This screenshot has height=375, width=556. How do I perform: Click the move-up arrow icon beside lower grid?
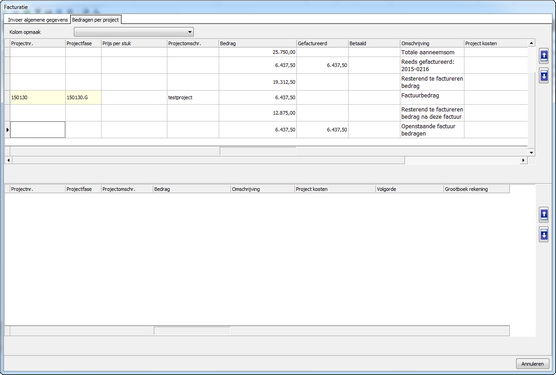pyautogui.click(x=544, y=214)
